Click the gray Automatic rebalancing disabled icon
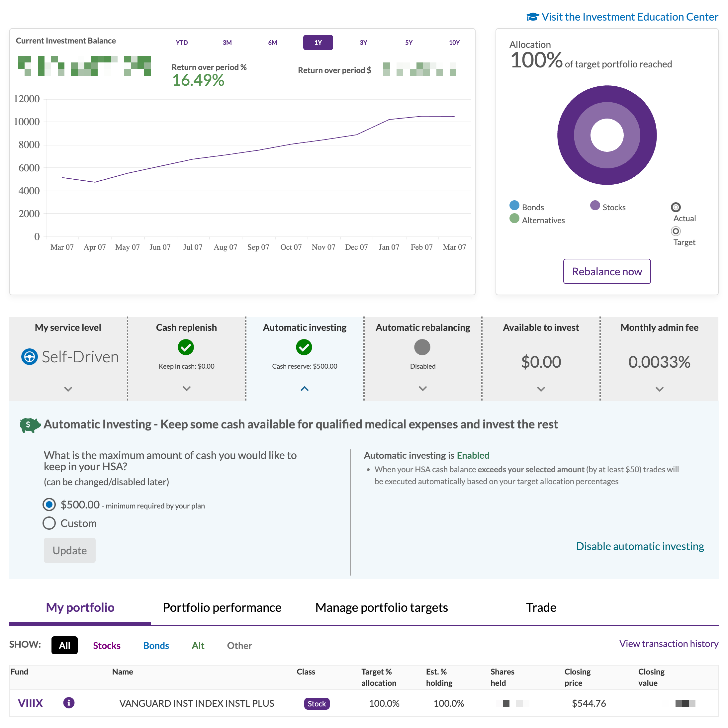Image resolution: width=728 pixels, height=728 pixels. [x=422, y=347]
